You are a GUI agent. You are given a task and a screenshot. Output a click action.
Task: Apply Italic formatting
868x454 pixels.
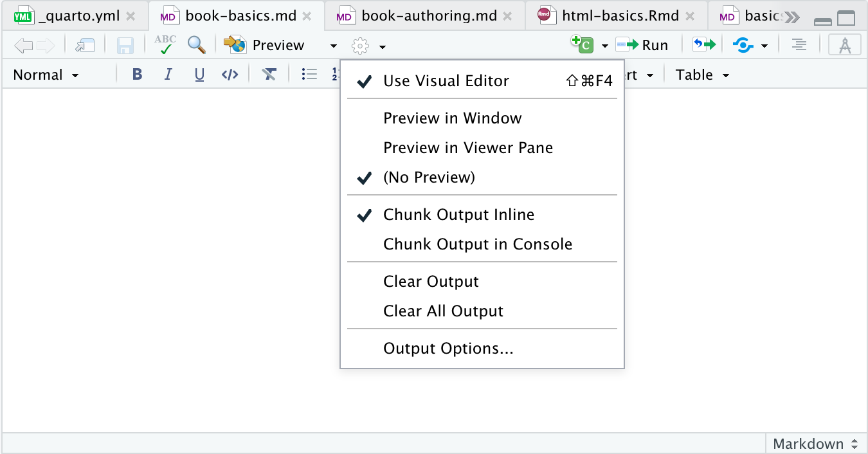click(168, 75)
